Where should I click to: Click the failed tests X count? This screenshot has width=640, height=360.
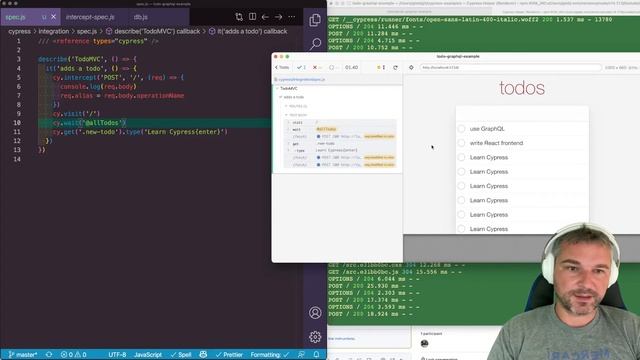[317, 67]
